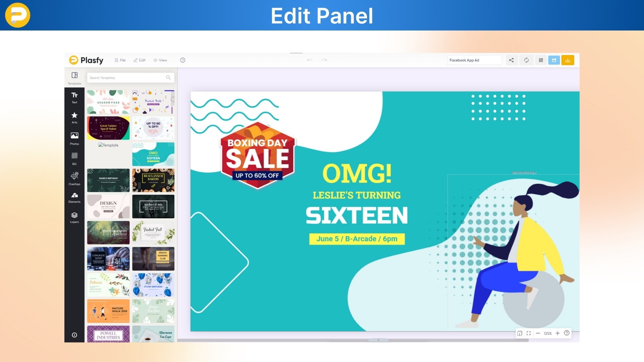
Task: Open the File menu
Action: [x=120, y=60]
